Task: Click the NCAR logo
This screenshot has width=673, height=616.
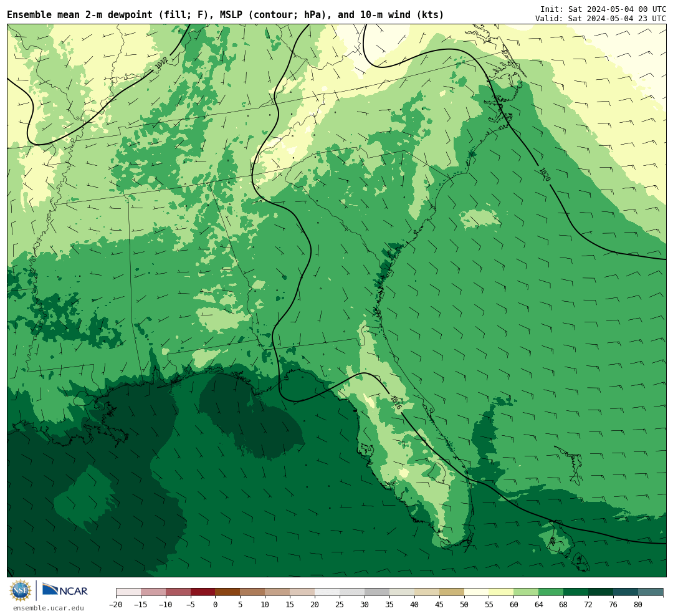Action: pyautogui.click(x=65, y=590)
